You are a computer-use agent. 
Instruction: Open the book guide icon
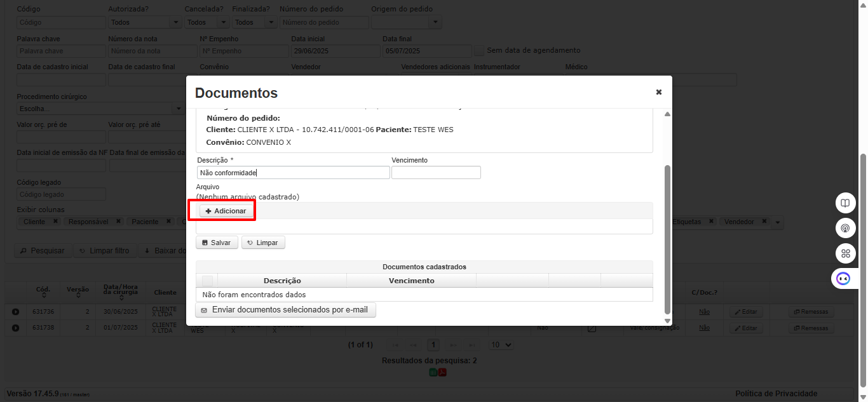pyautogui.click(x=845, y=203)
